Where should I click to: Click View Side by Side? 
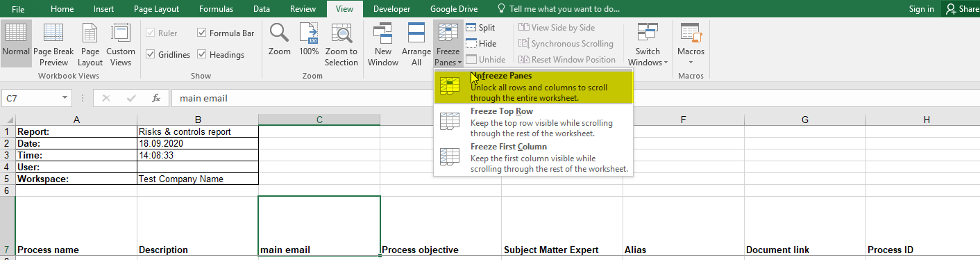557,27
